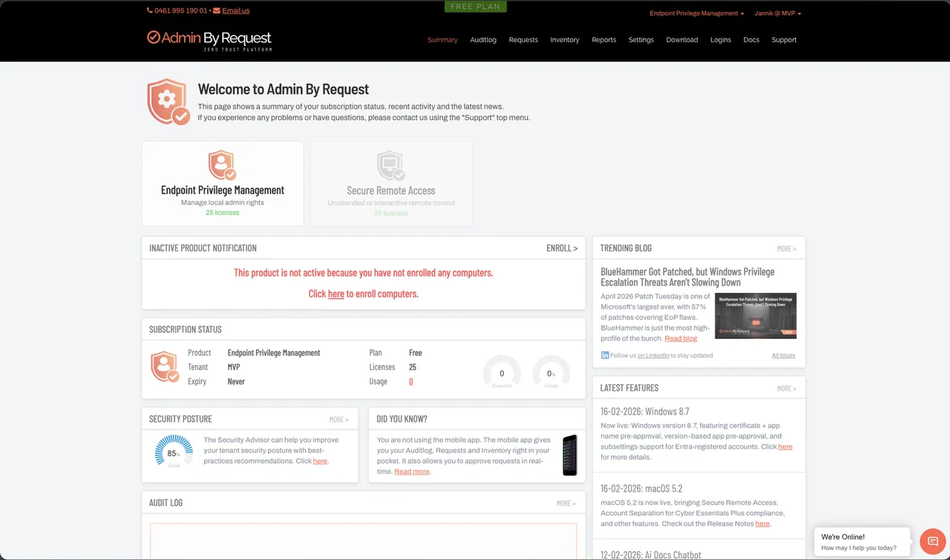Click the Security Posture 85% gauge
The width and height of the screenshot is (950, 560).
[173, 452]
